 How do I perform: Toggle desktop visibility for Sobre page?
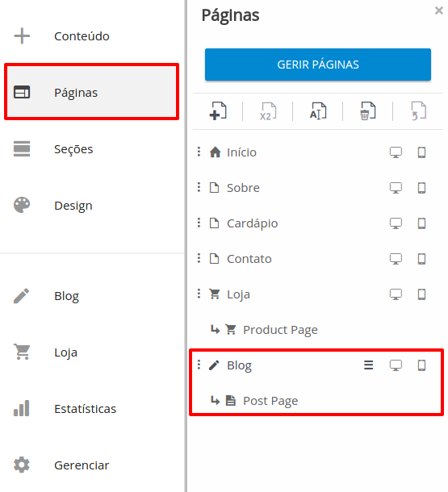(x=396, y=188)
